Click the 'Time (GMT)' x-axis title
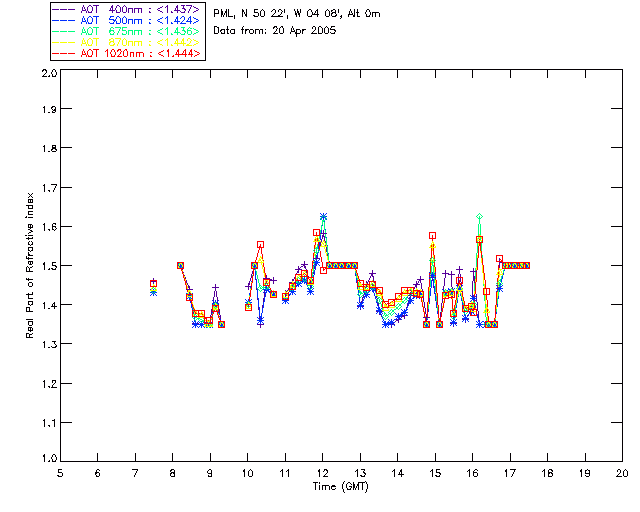Image resolution: width=640 pixels, height=512 pixels. tap(340, 487)
